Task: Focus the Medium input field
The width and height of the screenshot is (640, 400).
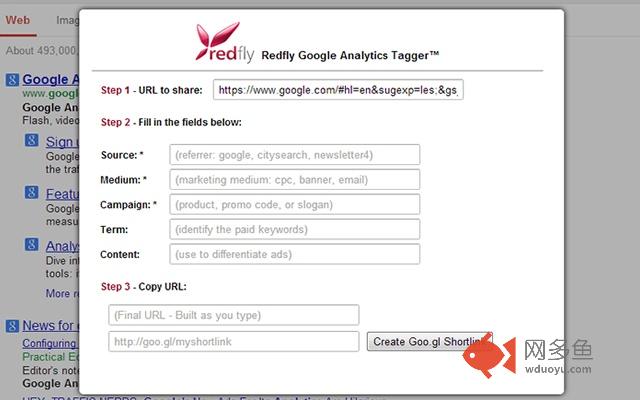Action: point(295,180)
